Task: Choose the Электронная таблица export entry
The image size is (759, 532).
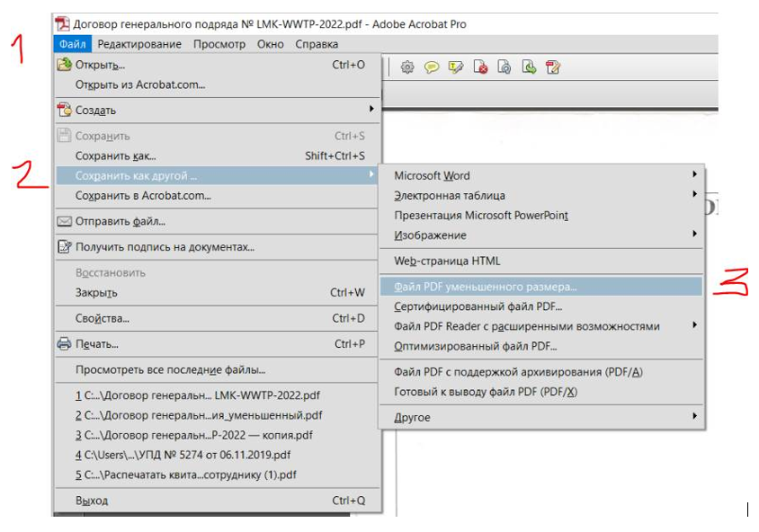Action: [541, 195]
